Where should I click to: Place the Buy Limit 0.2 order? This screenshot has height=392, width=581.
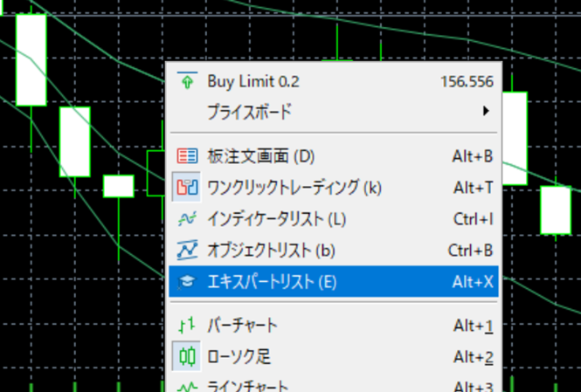click(x=252, y=82)
